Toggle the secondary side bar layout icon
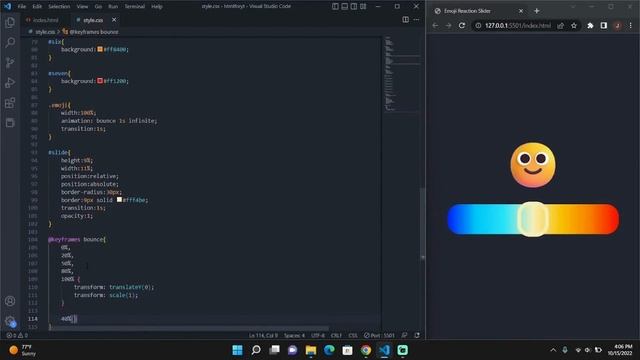640x360 pixels. 354,7
